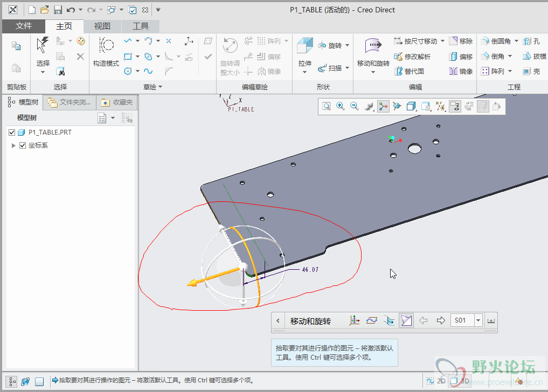Viewport: 548px width, 392px height.
Task: Toggle the highlighted option in Move panel
Action: [x=406, y=320]
